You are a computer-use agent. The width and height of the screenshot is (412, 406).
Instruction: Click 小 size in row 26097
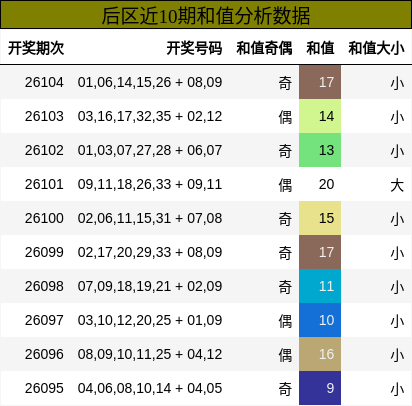397,321
